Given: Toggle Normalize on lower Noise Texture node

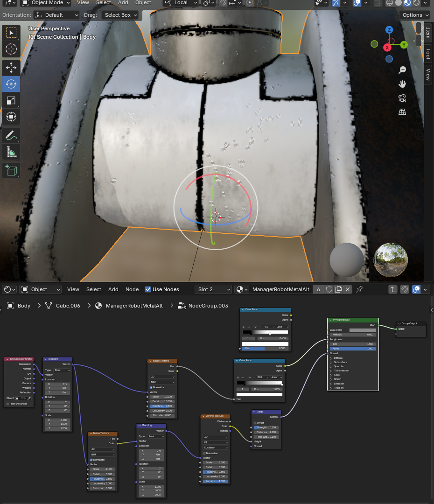Looking at the screenshot, I should pyautogui.click(x=91, y=460).
